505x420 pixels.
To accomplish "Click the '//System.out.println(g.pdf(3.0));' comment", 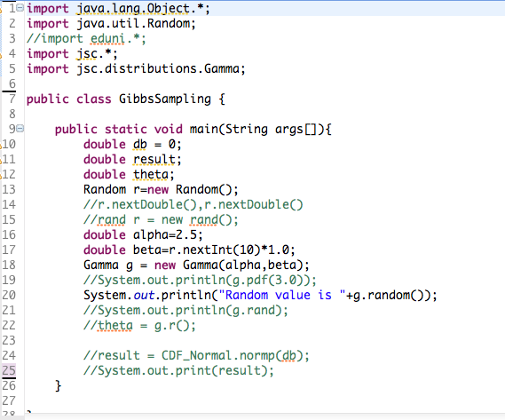I will [x=200, y=280].
